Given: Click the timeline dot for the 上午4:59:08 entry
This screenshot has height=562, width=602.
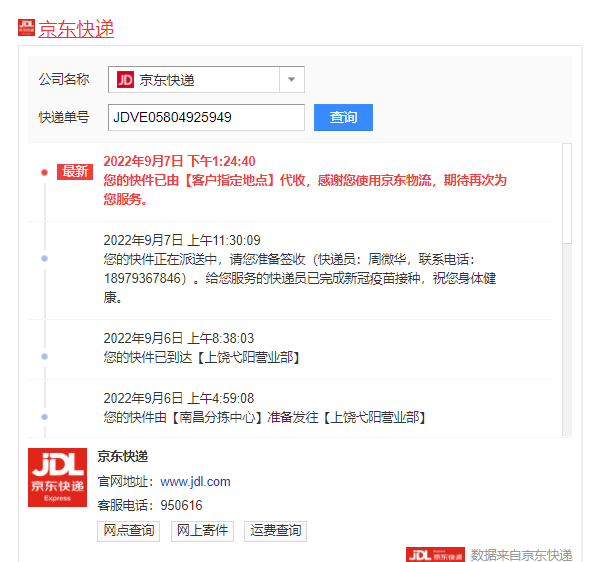Looking at the screenshot, I should pos(45,417).
